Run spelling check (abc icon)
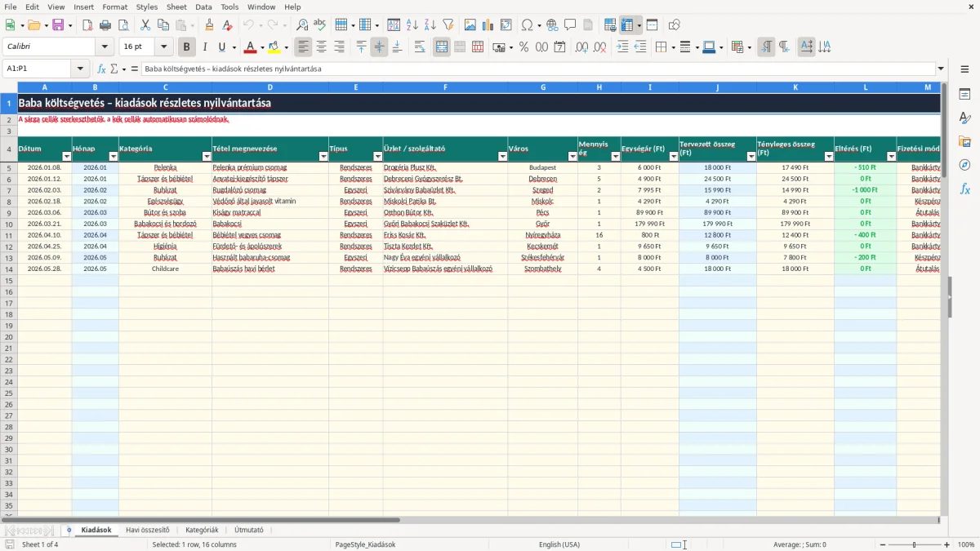The height and width of the screenshot is (551, 980). 319,25
